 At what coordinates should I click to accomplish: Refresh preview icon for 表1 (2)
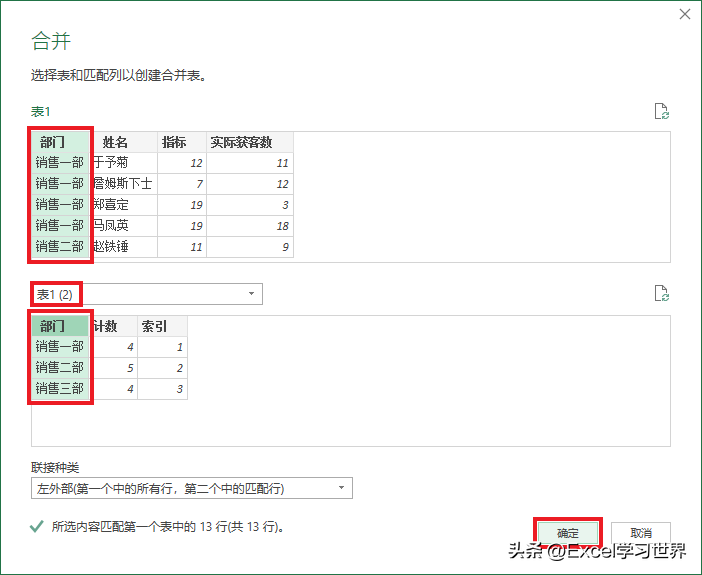pyautogui.click(x=662, y=294)
